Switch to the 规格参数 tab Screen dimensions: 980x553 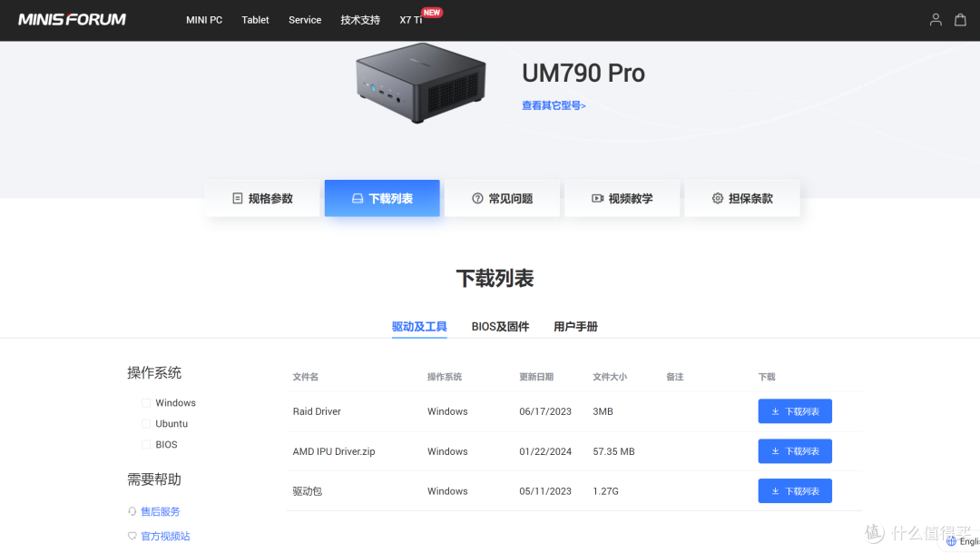click(262, 198)
